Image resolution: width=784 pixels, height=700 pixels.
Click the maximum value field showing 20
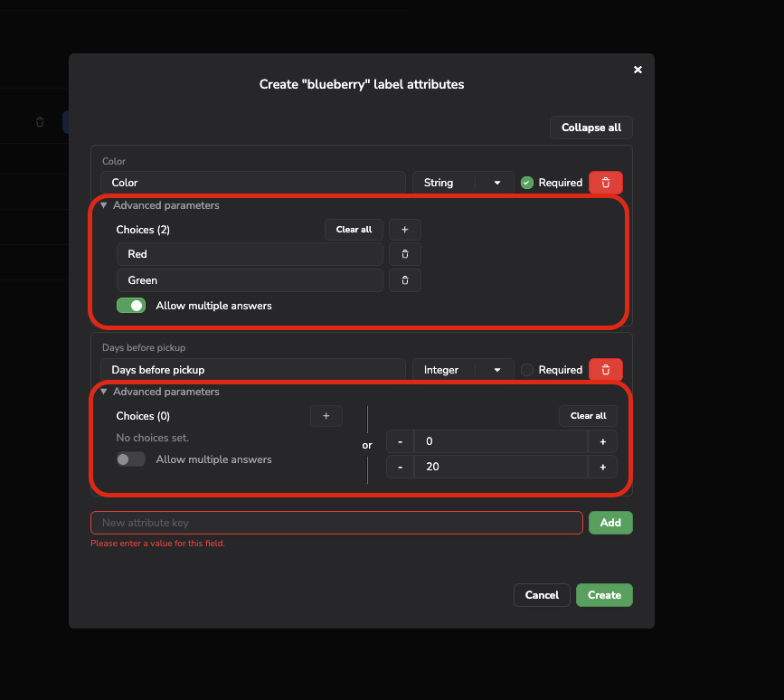[x=500, y=467]
